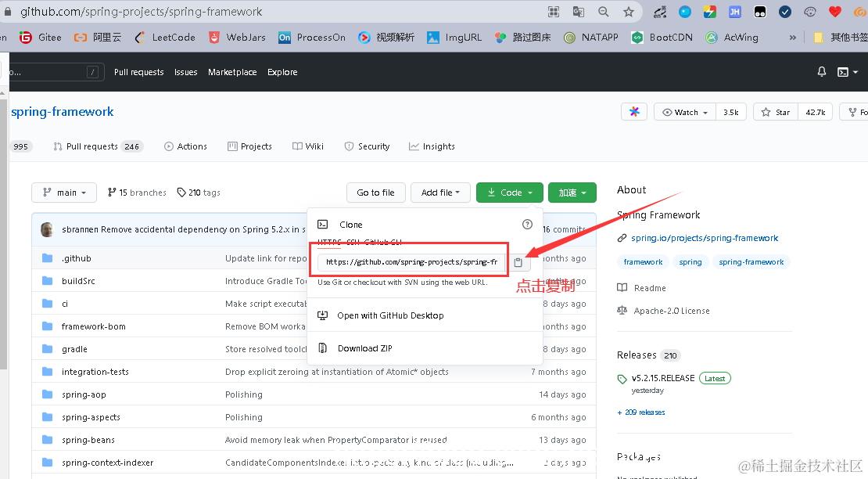Switch to the Wiki tab
This screenshot has height=479, width=868.
(x=308, y=146)
